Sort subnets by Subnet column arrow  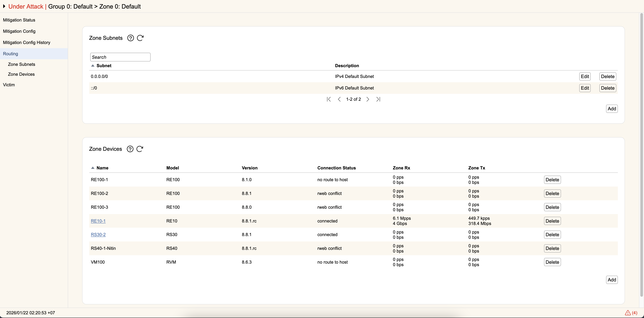coord(93,65)
